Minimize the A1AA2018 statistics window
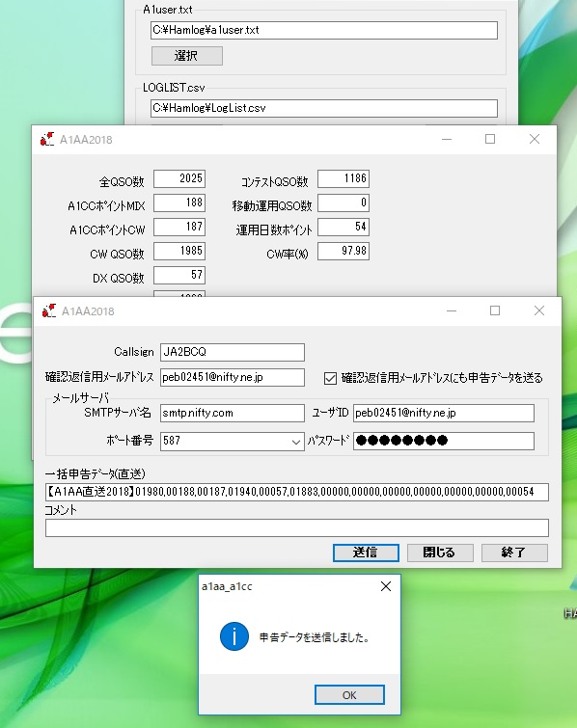The height and width of the screenshot is (728, 577). coord(447,139)
